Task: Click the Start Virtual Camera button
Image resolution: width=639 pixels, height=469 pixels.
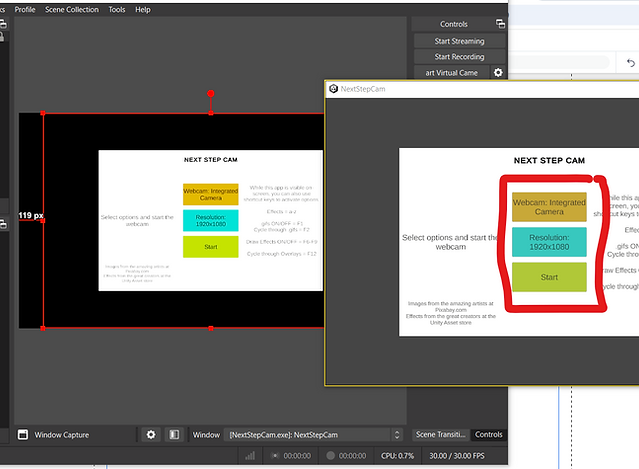Action: tap(451, 73)
